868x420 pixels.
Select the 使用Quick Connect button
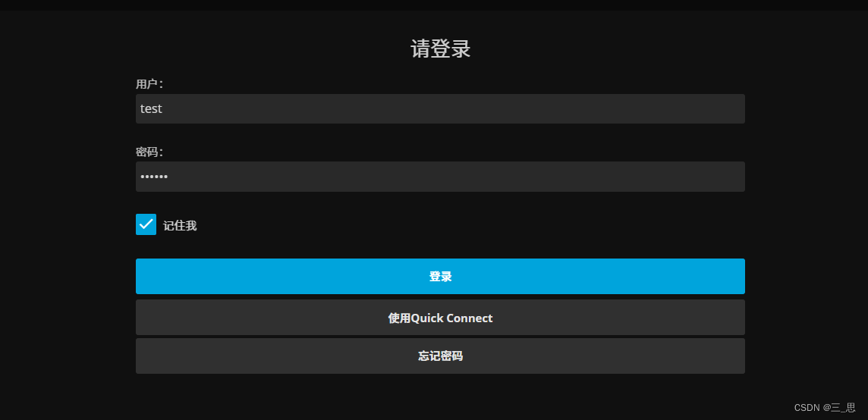440,318
